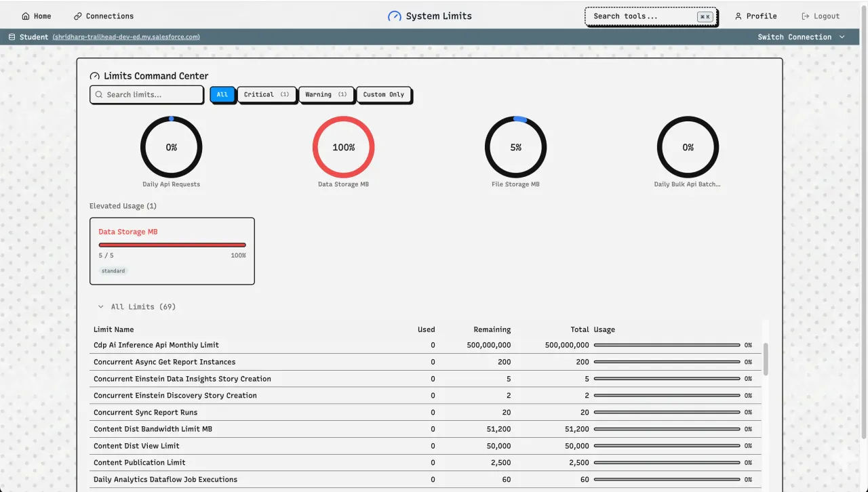Click the Data Storage MB red progress bar
This screenshot has height=492, width=868.
coord(172,245)
